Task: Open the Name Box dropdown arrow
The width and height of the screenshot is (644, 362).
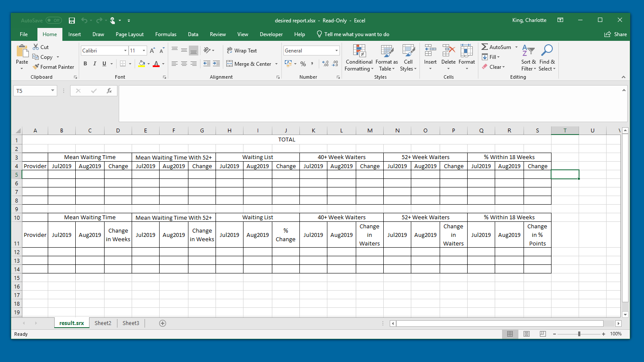Action: point(52,91)
